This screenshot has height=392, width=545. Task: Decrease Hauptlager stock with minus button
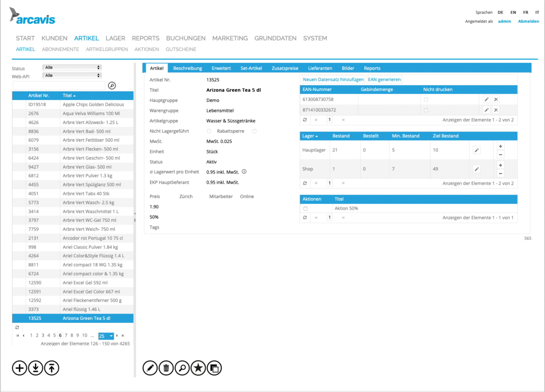[x=500, y=154]
